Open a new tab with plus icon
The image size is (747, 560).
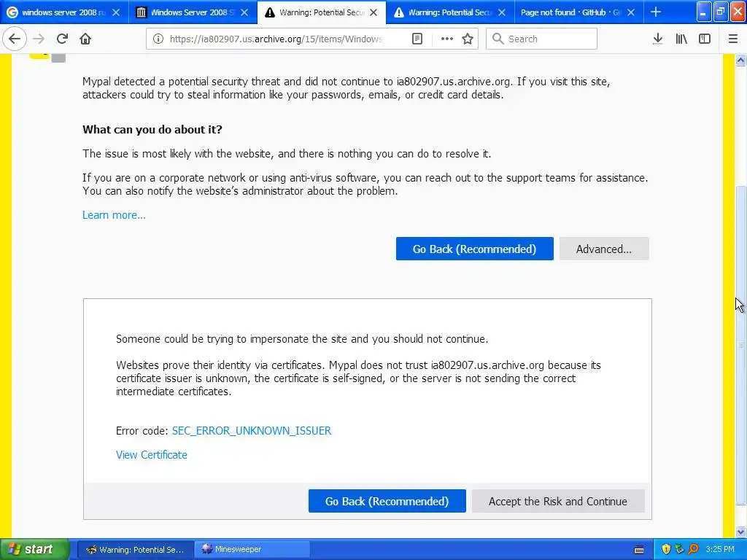click(x=656, y=12)
